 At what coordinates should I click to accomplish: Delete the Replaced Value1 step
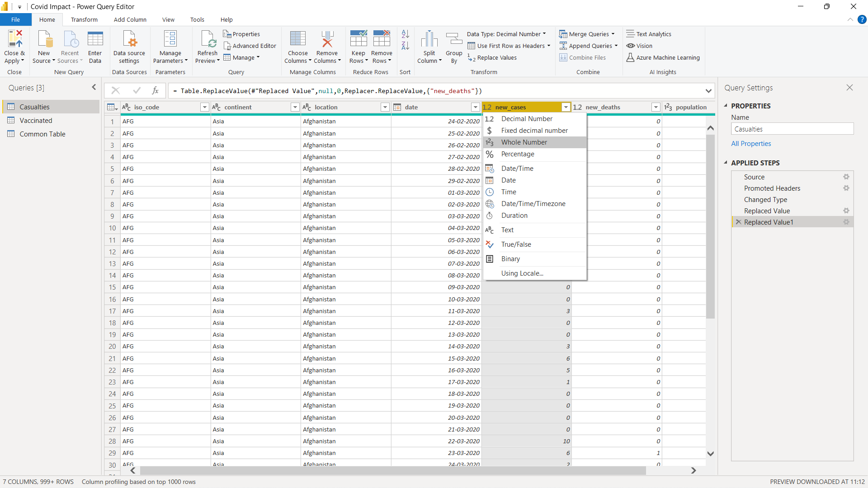tap(739, 222)
